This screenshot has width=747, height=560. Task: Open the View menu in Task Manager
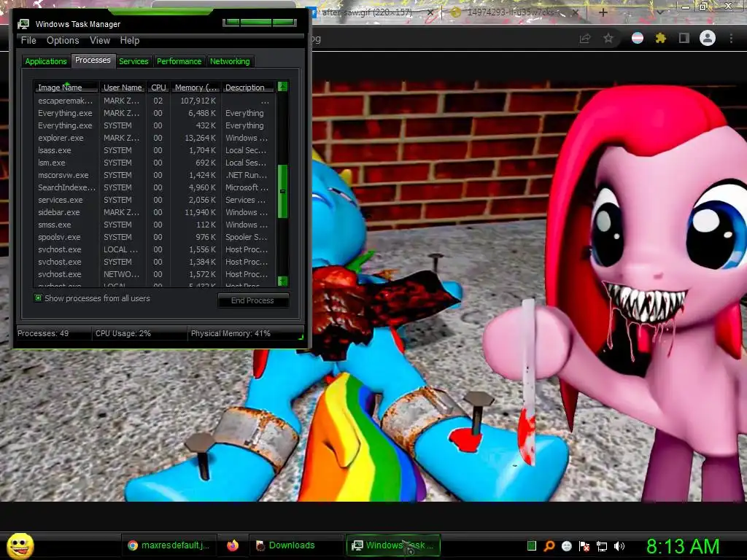pyautogui.click(x=100, y=41)
